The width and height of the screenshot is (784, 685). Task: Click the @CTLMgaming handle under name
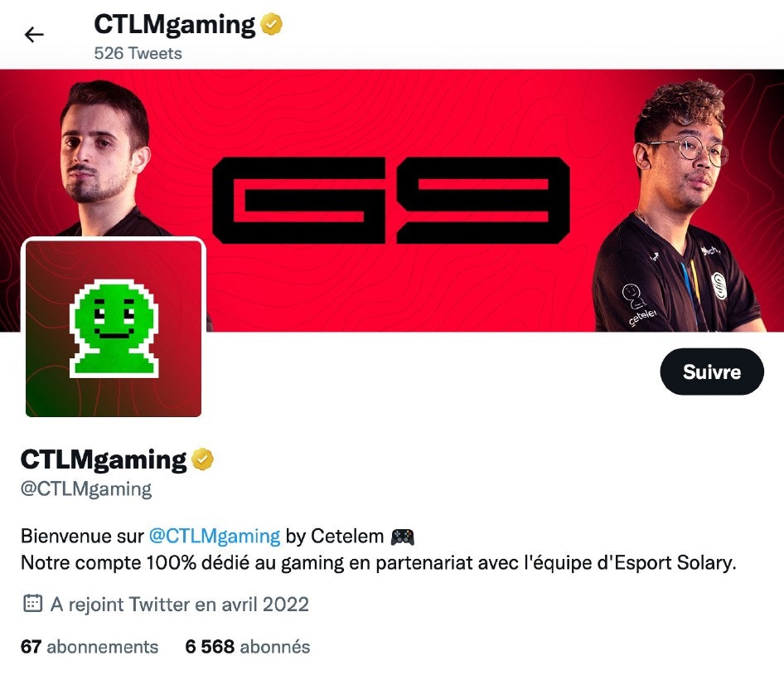click(86, 488)
